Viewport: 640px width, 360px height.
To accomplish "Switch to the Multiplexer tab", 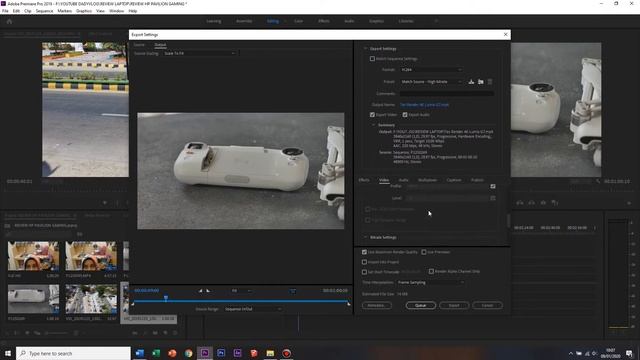I will tap(427, 180).
